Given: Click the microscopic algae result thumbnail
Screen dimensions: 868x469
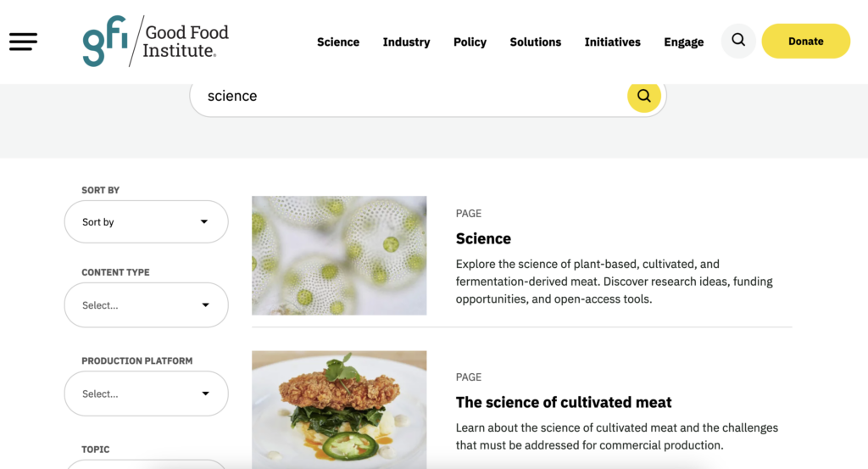Looking at the screenshot, I should [339, 255].
